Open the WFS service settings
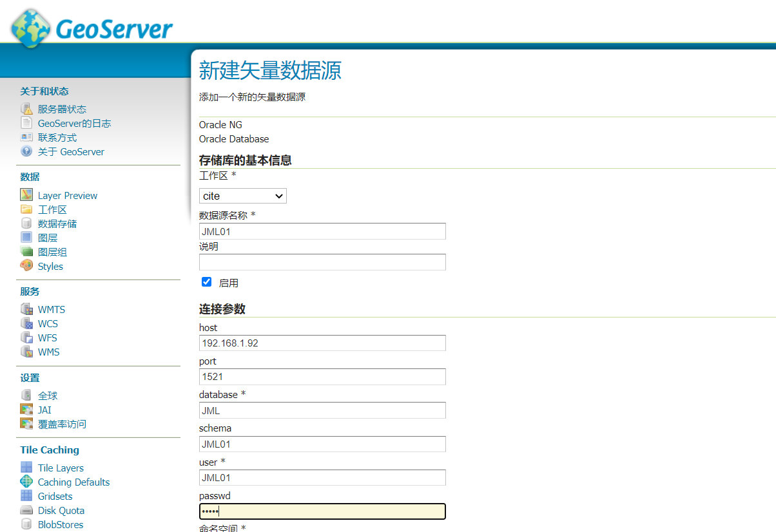 [x=47, y=337]
